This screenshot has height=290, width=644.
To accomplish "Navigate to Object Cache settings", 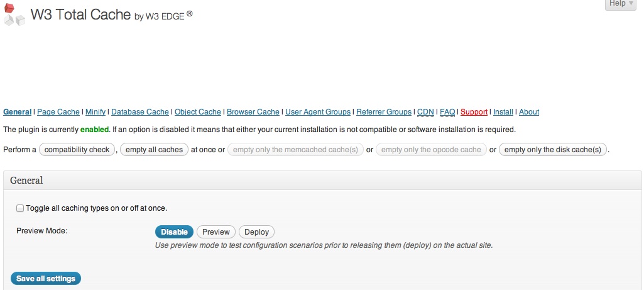I will tap(198, 112).
